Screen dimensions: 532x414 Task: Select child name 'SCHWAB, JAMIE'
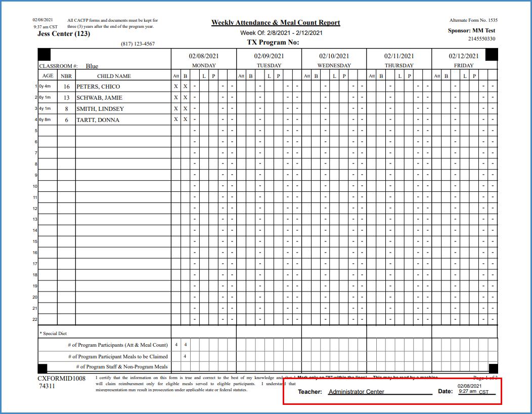tap(99, 98)
